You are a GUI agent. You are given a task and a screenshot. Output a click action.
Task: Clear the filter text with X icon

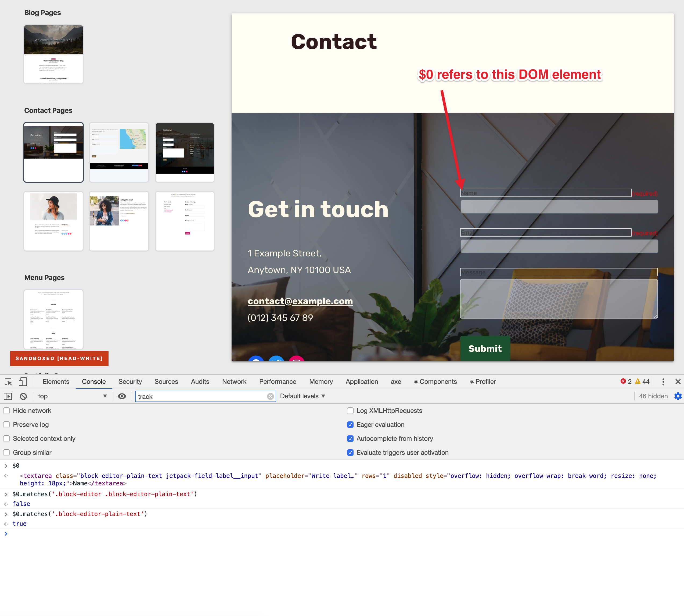click(270, 397)
